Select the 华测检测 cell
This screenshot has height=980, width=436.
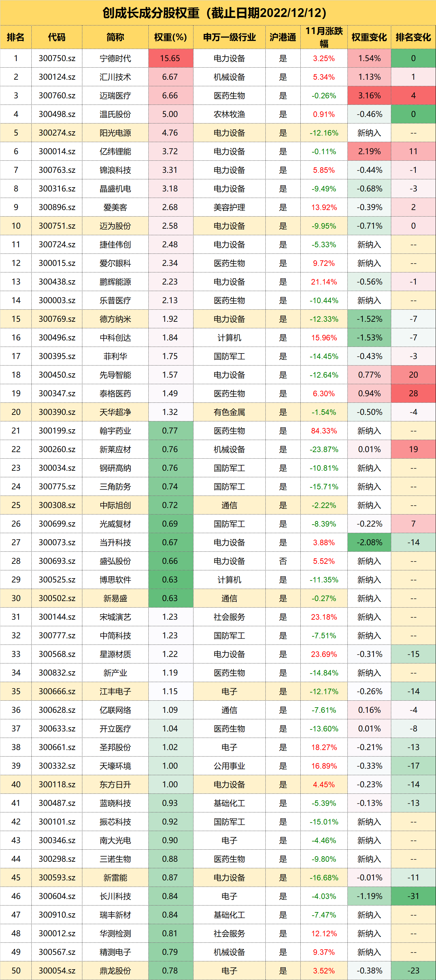(115, 933)
